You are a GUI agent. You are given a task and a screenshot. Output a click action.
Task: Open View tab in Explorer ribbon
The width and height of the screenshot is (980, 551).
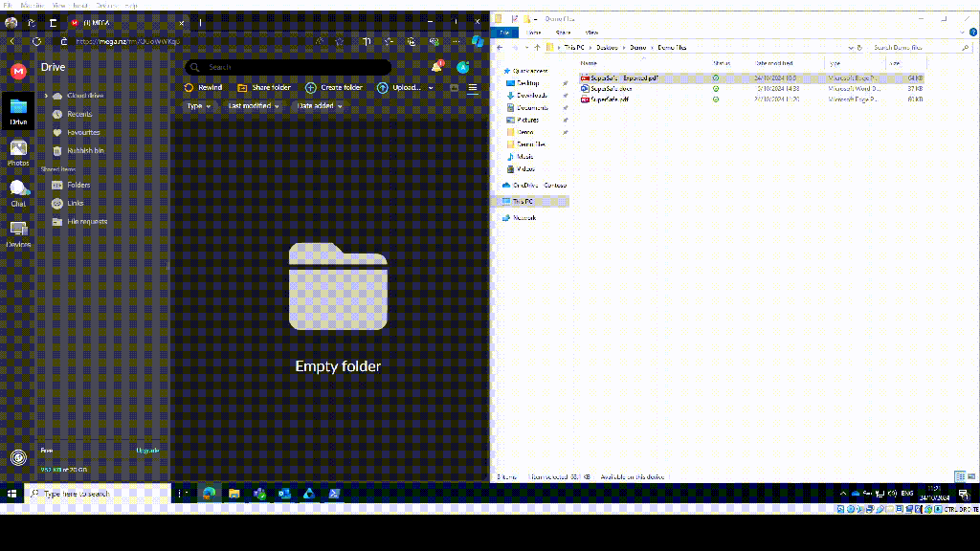pos(591,33)
